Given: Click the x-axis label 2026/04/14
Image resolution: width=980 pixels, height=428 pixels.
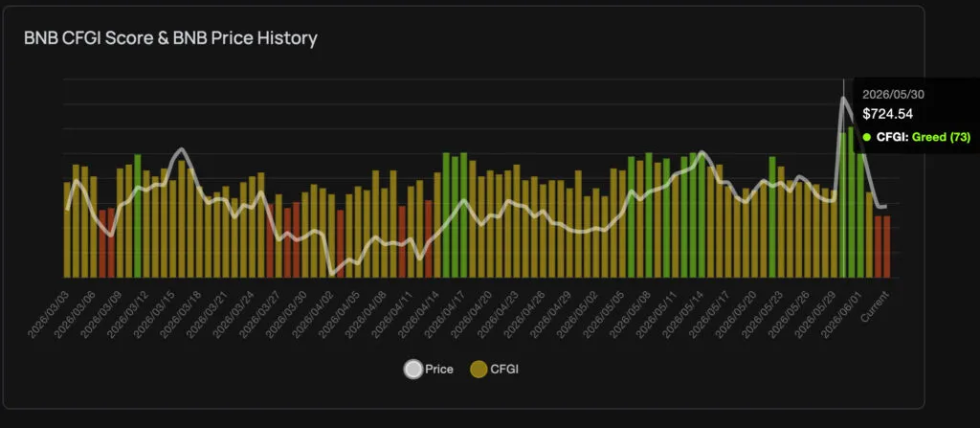Looking at the screenshot, I should coord(419,315).
